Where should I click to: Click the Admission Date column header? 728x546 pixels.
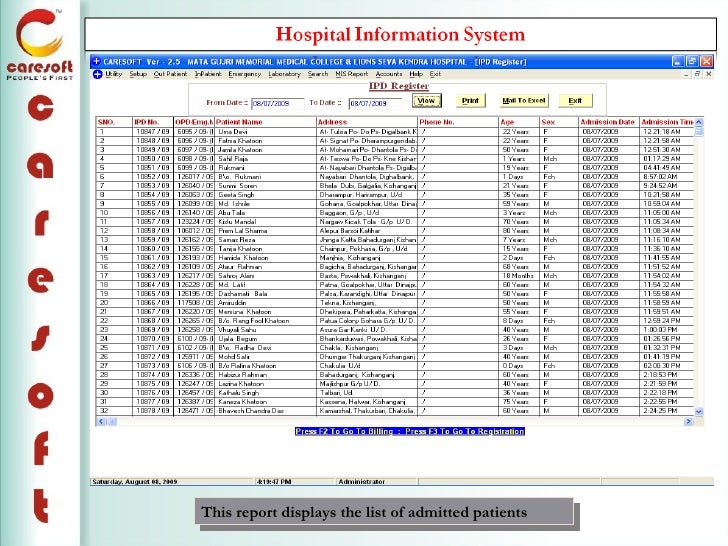coord(609,122)
